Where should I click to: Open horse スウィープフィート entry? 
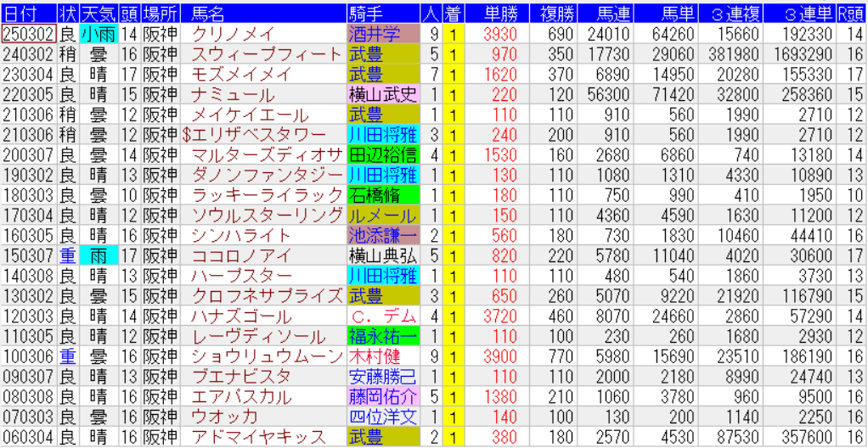point(255,54)
